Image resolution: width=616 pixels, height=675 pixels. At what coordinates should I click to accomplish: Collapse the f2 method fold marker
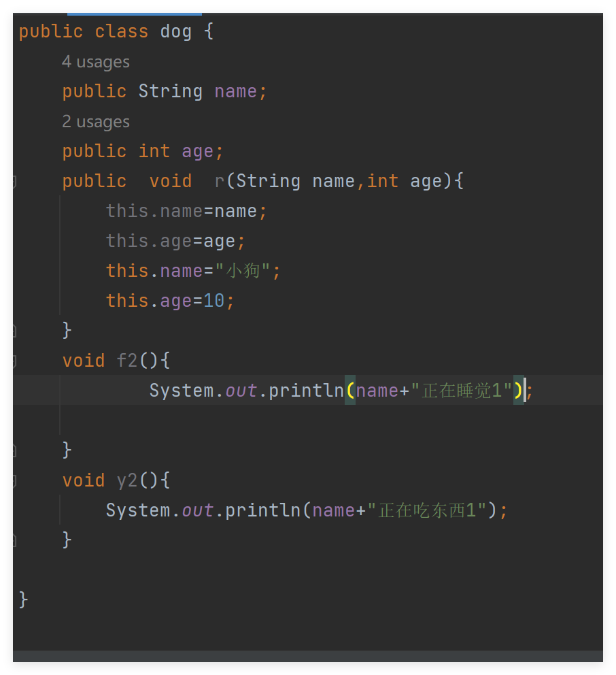[x=14, y=361]
